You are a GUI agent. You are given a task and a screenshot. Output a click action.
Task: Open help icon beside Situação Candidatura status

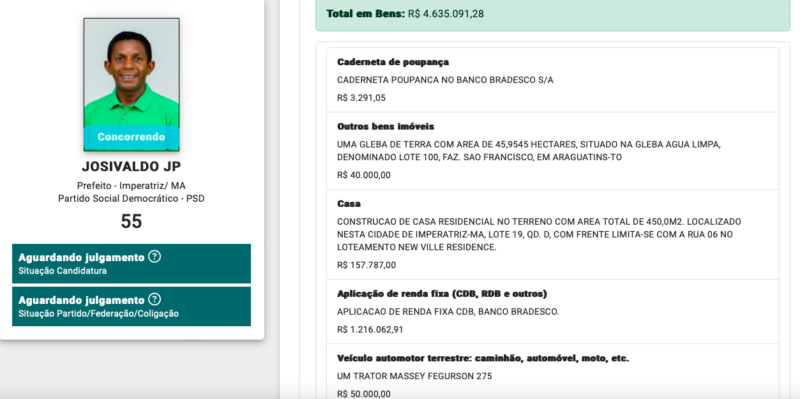point(154,257)
